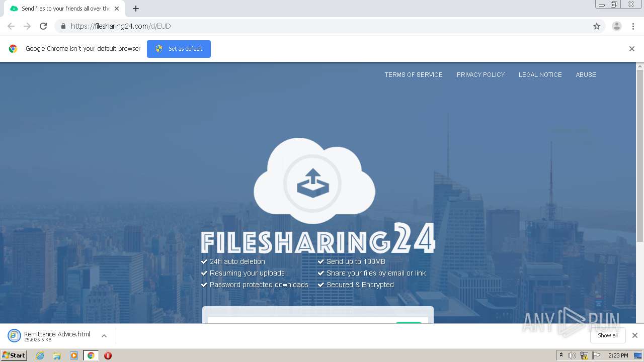Viewport: 644px width, 362px height.
Task: Click 'Resuming your uploads' feature text
Action: (247, 273)
